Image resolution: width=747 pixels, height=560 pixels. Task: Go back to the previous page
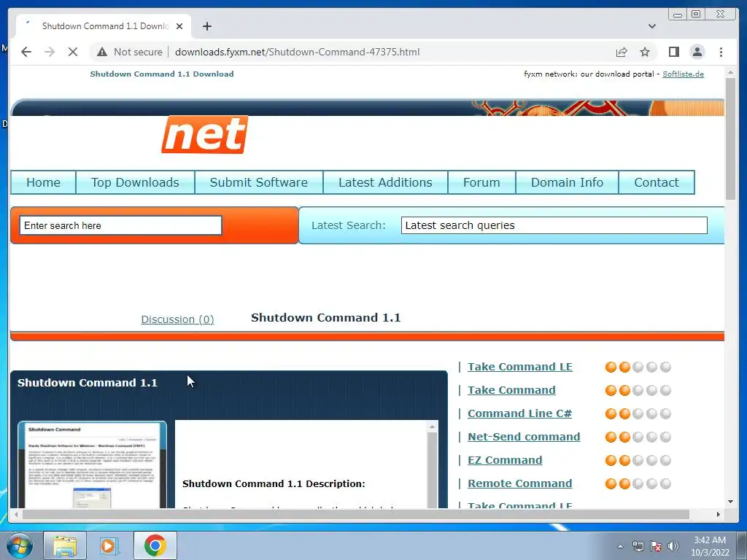[26, 52]
